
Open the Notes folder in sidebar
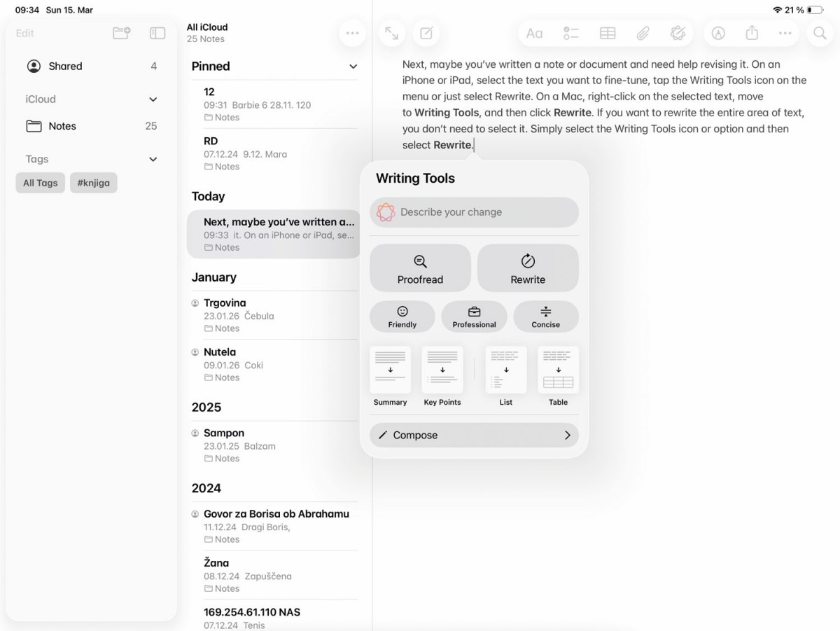pos(91,126)
